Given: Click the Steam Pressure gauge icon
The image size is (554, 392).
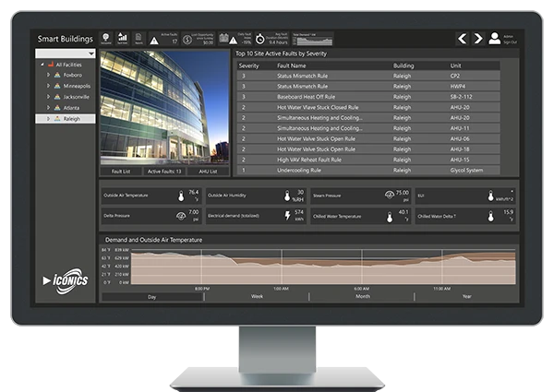Looking at the screenshot, I should pyautogui.click(x=389, y=195).
